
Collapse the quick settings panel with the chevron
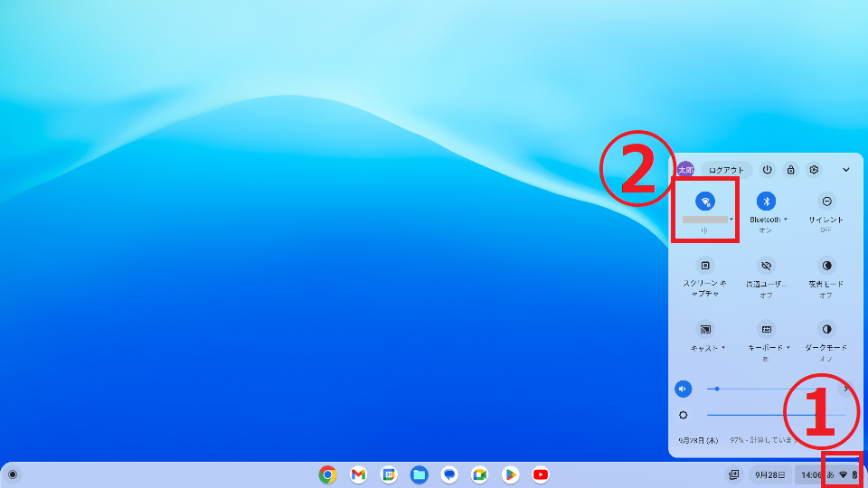tap(846, 169)
